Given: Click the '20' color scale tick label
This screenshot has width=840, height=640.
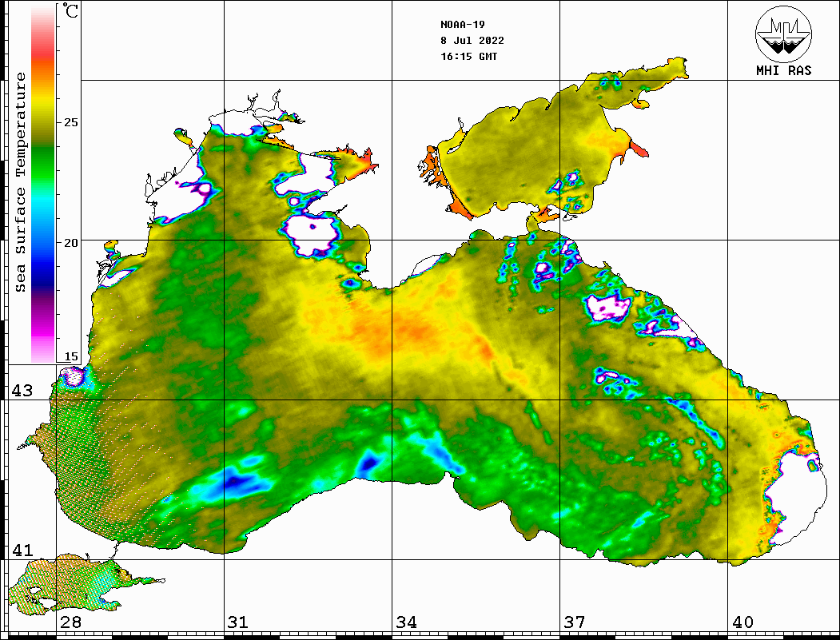Looking at the screenshot, I should pos(70,243).
